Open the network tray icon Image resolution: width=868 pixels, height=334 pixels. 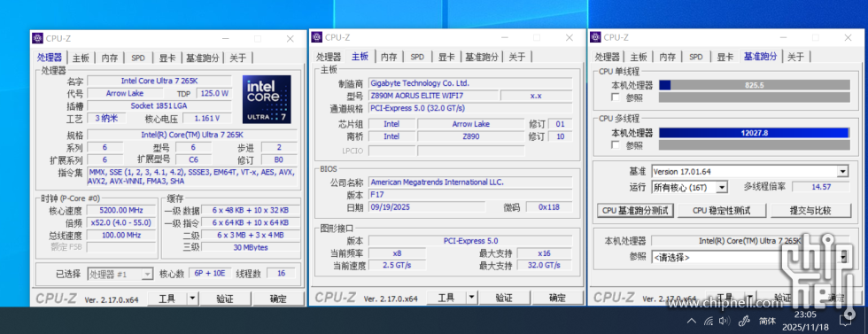(709, 321)
